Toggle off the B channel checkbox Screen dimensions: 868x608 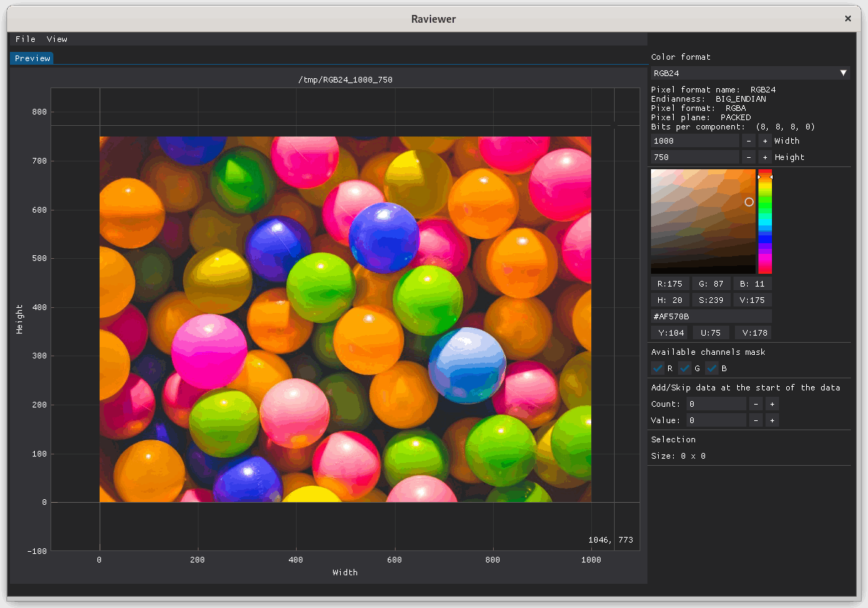[712, 368]
